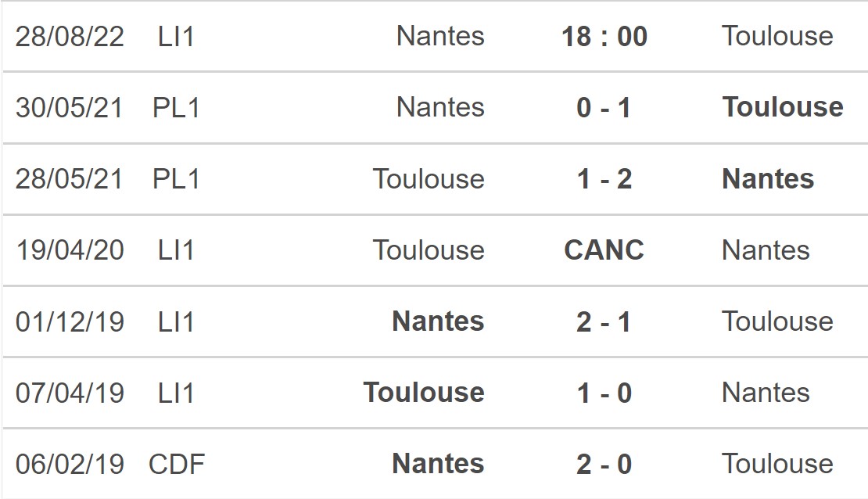
Task: Select the 06/02/19 date
Action: (70, 465)
